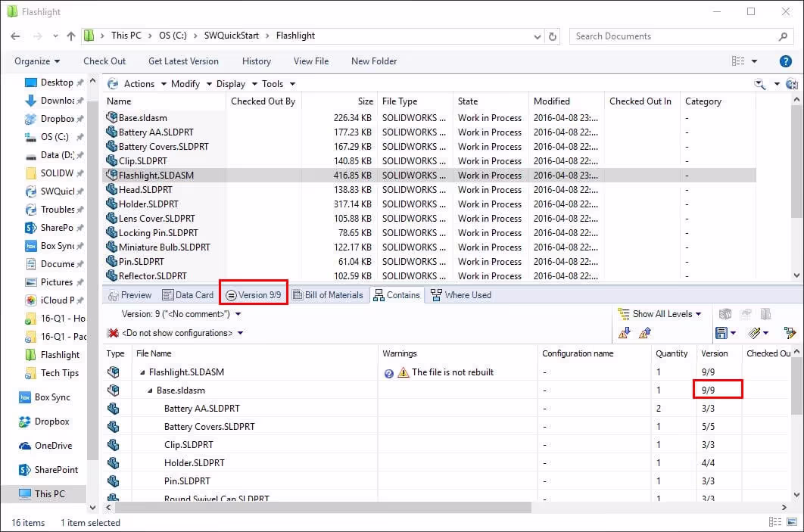Click the tree-with-pencil icon beside Show All Levels
This screenshot has height=532, width=804.
click(x=790, y=333)
